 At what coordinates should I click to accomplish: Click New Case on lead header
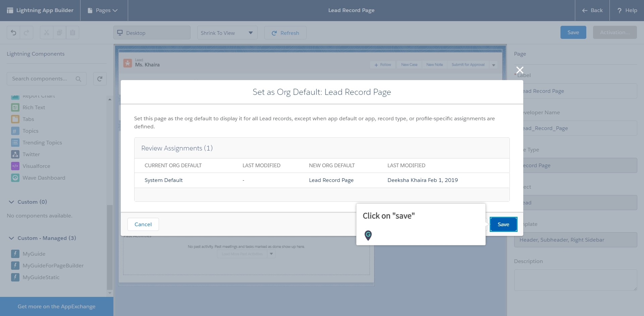click(409, 65)
